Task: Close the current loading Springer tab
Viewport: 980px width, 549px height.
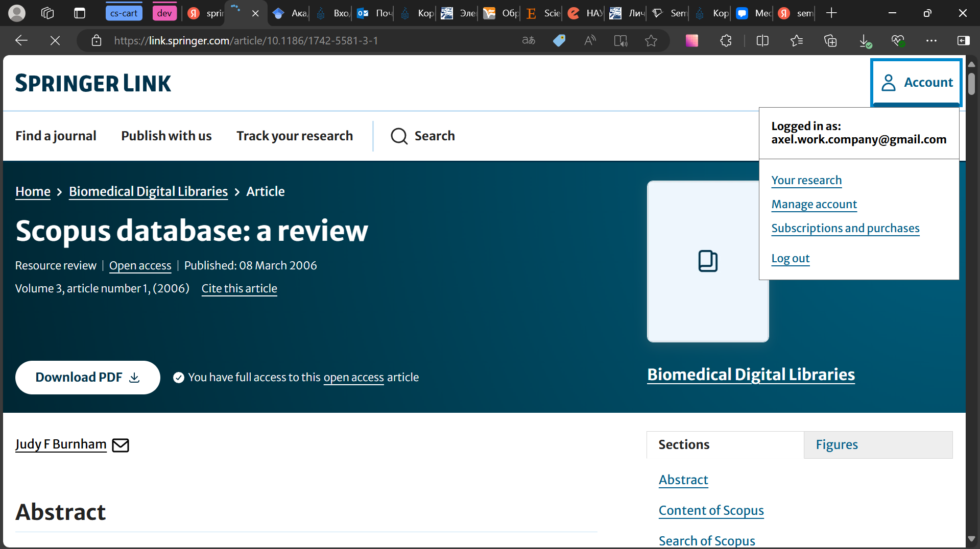Action: [256, 13]
